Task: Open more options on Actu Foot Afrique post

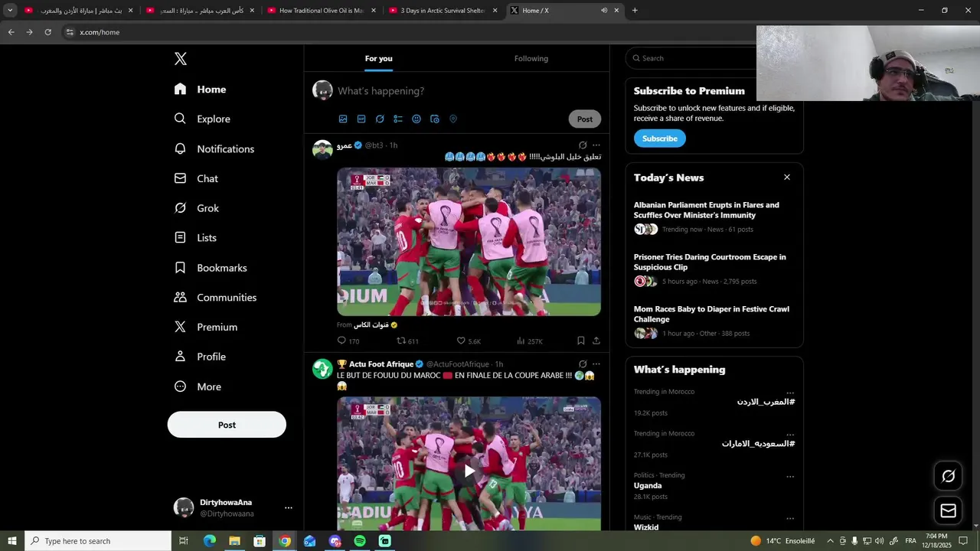Action: 596,364
